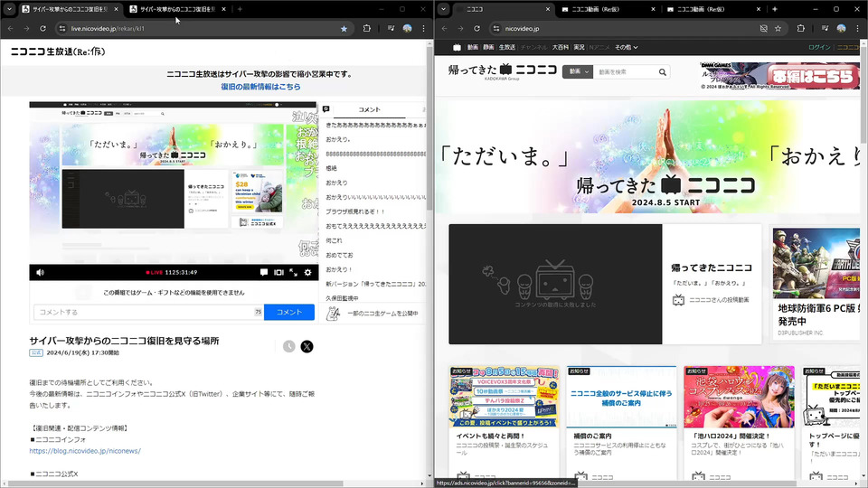Image resolution: width=868 pixels, height=488 pixels.
Task: Open 静画 in the niconico navigation bar
Action: tap(488, 47)
